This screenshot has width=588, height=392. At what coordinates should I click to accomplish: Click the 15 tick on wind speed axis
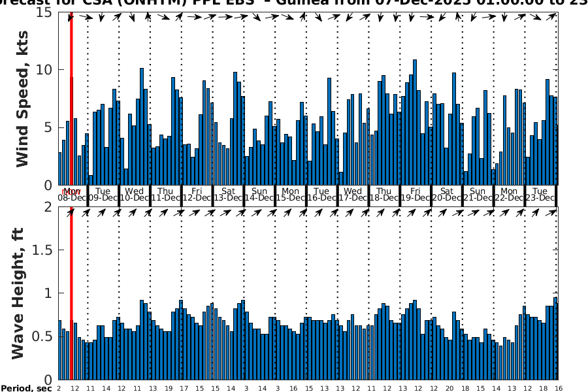(46, 12)
